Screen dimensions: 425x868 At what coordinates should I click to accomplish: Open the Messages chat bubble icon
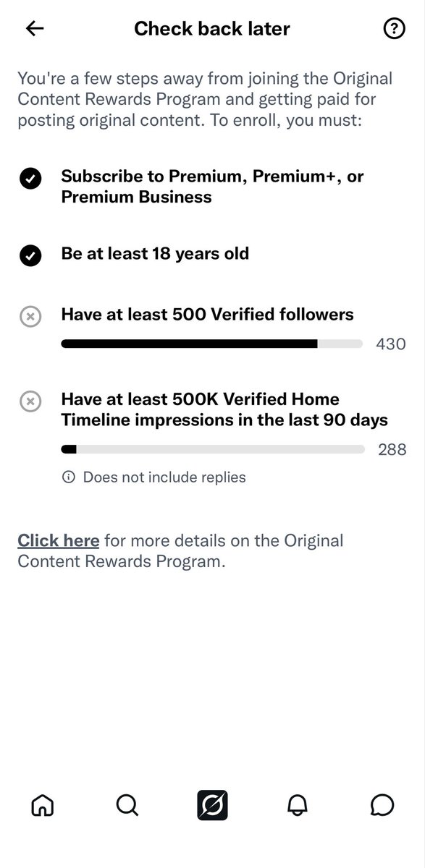[x=382, y=804]
